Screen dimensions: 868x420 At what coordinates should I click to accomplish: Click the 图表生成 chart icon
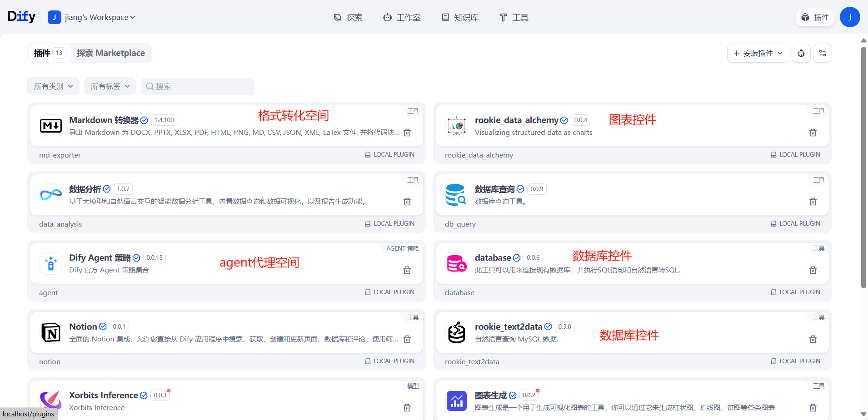point(457,401)
